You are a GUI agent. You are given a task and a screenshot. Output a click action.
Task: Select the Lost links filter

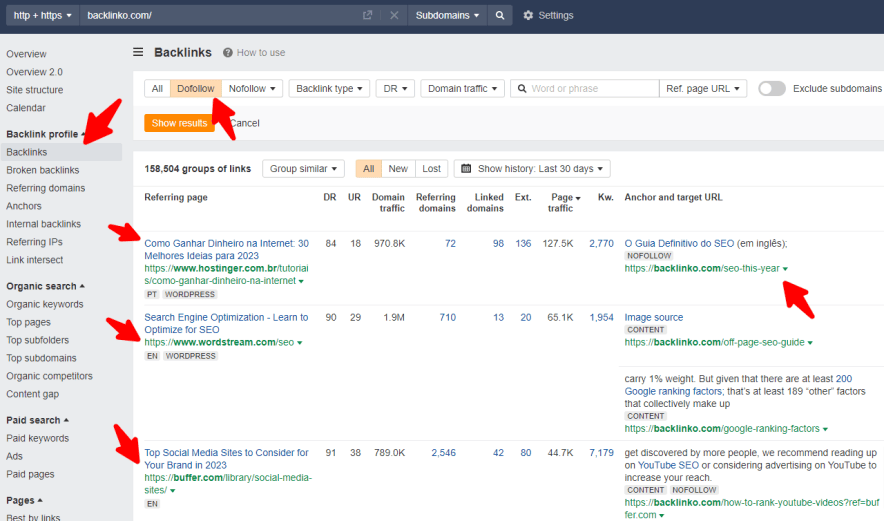click(x=431, y=169)
